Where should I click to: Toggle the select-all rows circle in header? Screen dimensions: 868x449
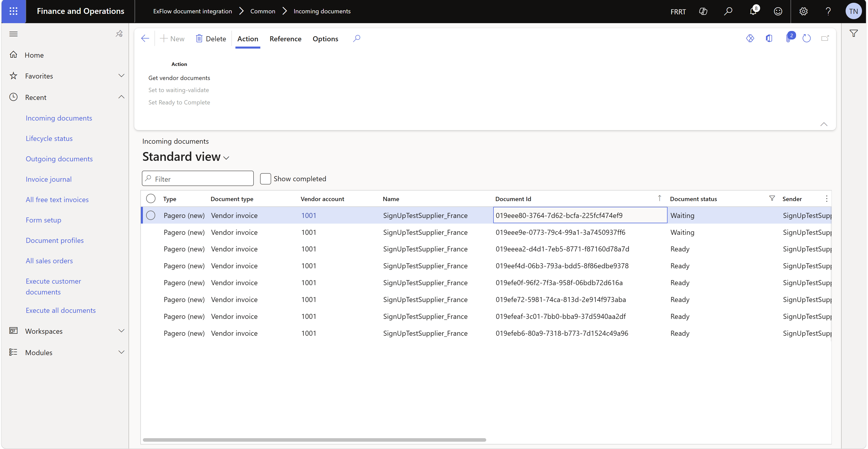151,199
